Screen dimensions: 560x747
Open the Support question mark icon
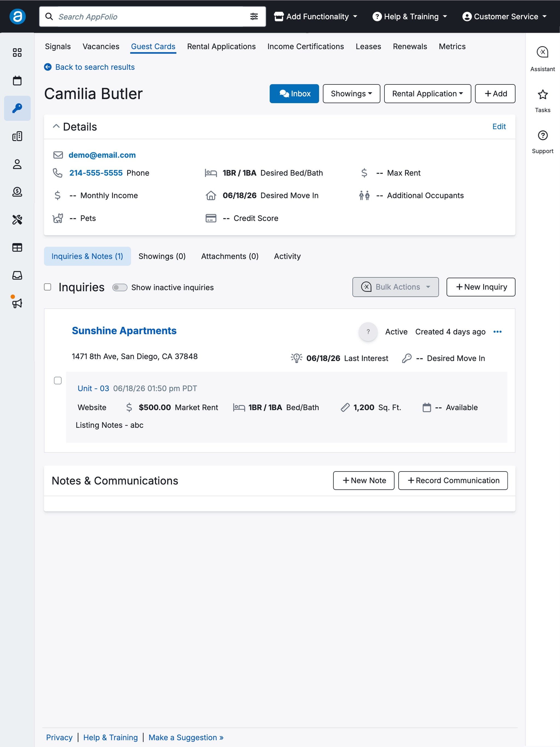coord(542,135)
